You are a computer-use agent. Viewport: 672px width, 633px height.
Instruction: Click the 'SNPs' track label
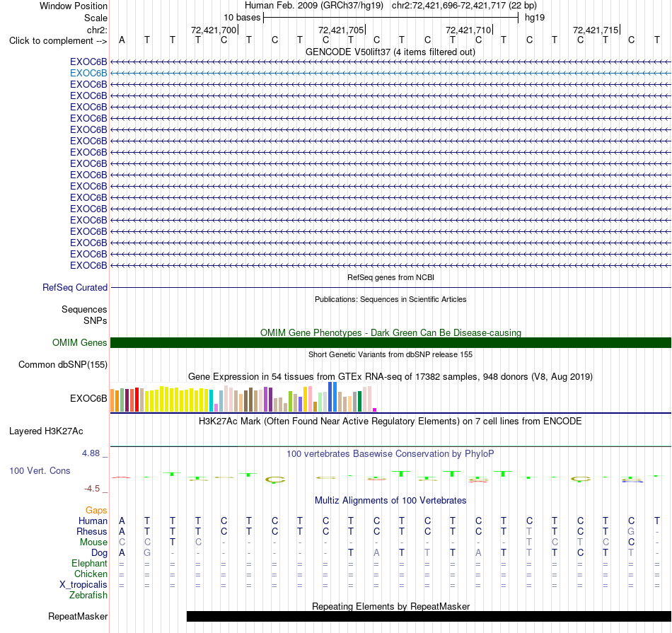tap(95, 320)
